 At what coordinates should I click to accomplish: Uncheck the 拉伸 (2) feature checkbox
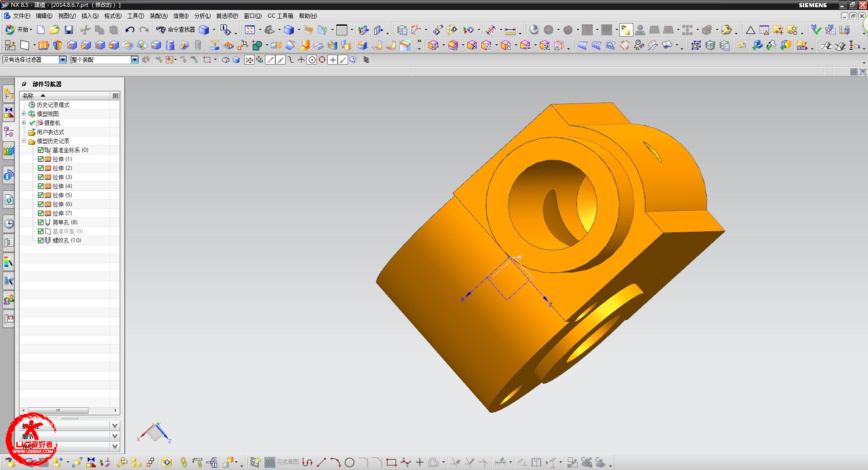coord(41,168)
